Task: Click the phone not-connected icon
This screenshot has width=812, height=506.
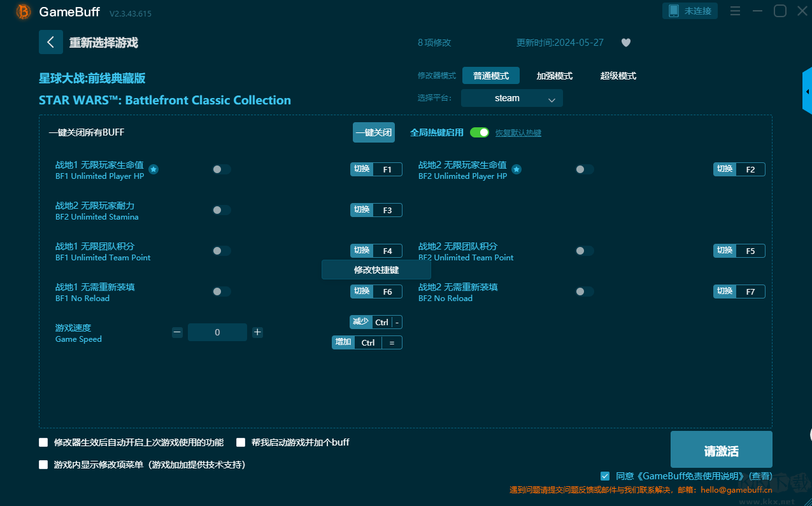Action: pyautogui.click(x=674, y=11)
